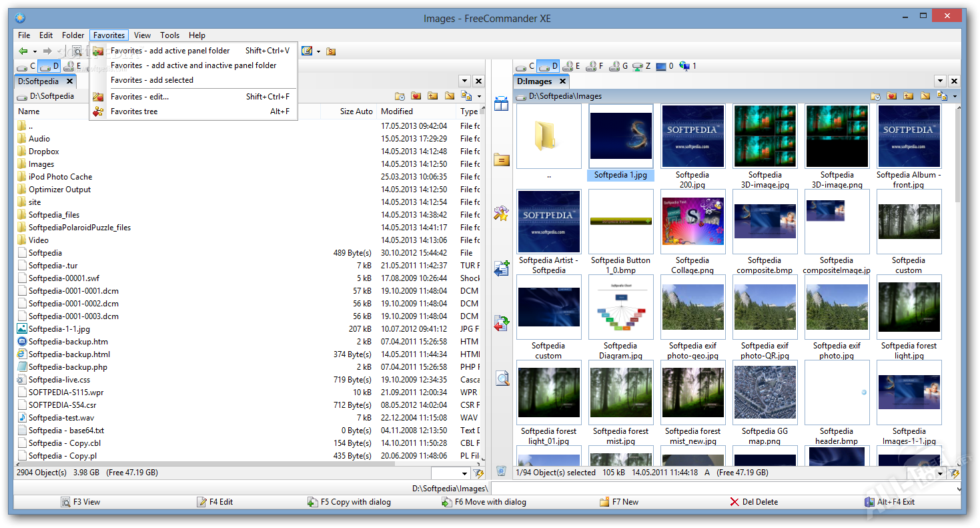Select network drive Z in right panel

coord(642,66)
